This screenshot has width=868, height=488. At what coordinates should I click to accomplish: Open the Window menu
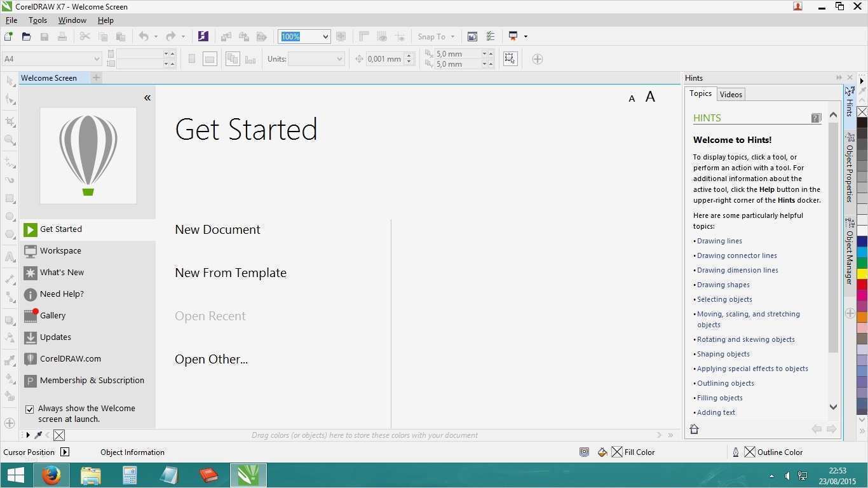click(x=72, y=20)
